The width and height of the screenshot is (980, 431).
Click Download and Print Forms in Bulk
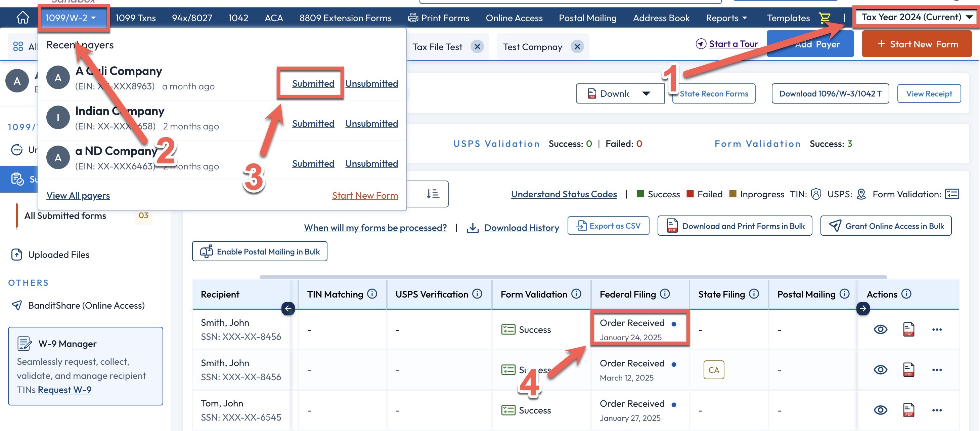click(x=734, y=226)
